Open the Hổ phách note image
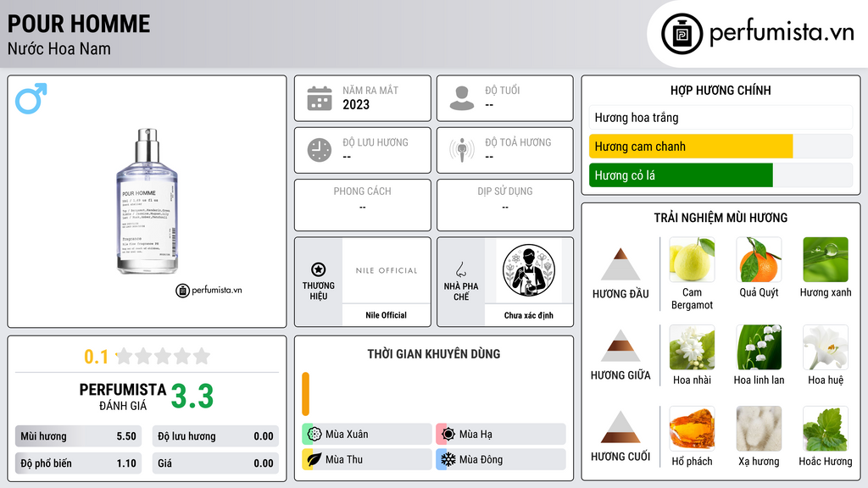This screenshot has height=488, width=868. click(x=692, y=428)
